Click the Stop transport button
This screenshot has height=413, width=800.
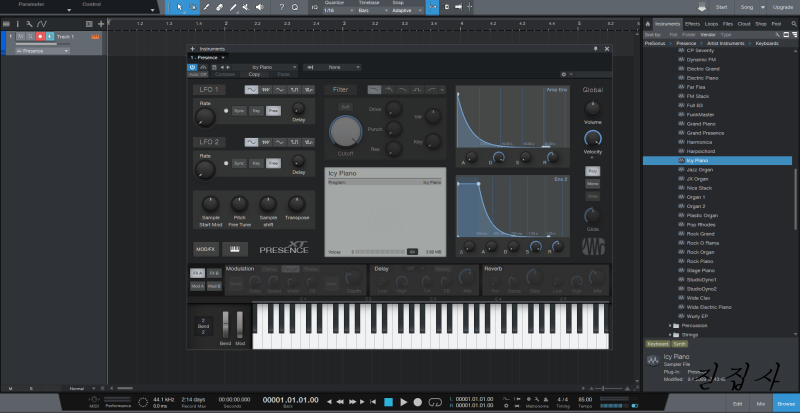(x=388, y=402)
